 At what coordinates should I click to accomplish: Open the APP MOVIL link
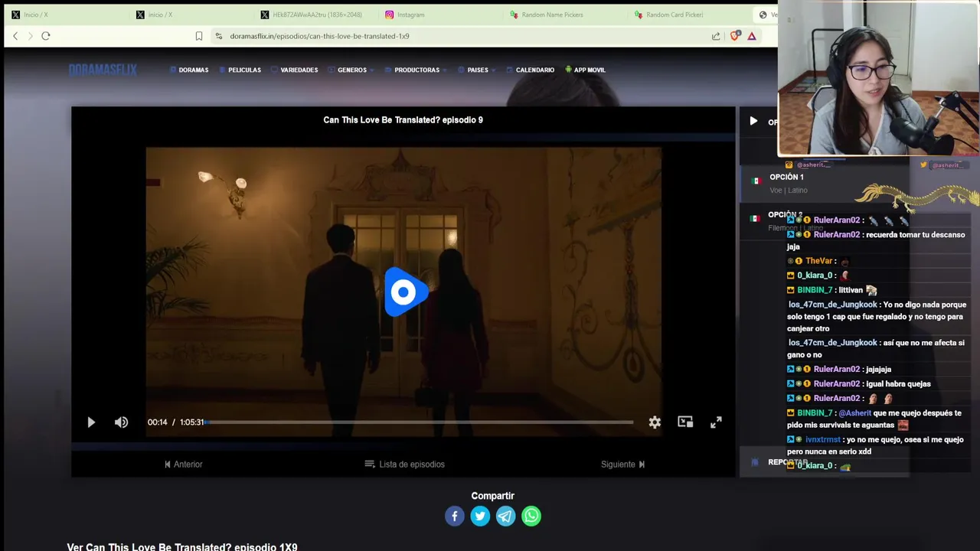(x=585, y=70)
